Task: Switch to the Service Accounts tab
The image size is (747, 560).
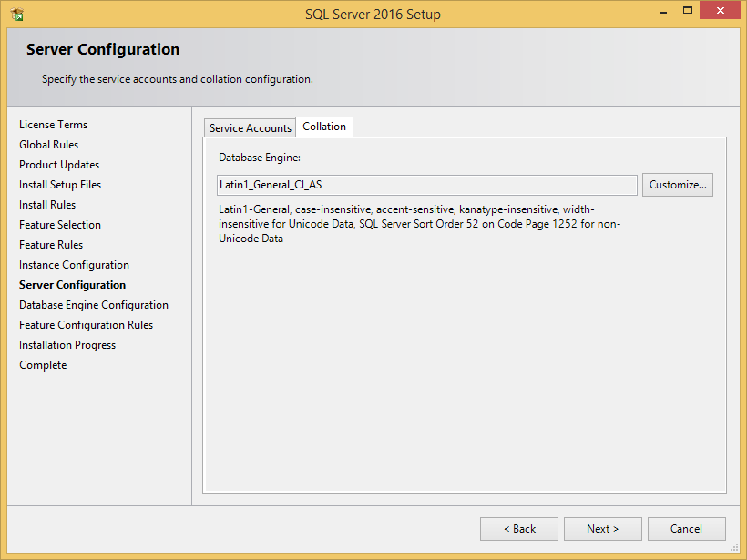Action: pos(251,128)
